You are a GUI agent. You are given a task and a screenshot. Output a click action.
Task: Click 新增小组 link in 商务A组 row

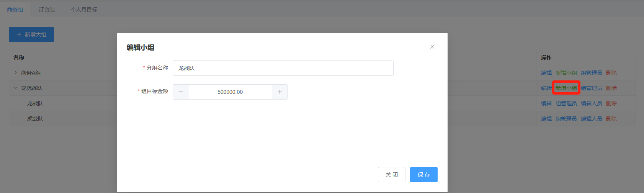click(x=566, y=73)
